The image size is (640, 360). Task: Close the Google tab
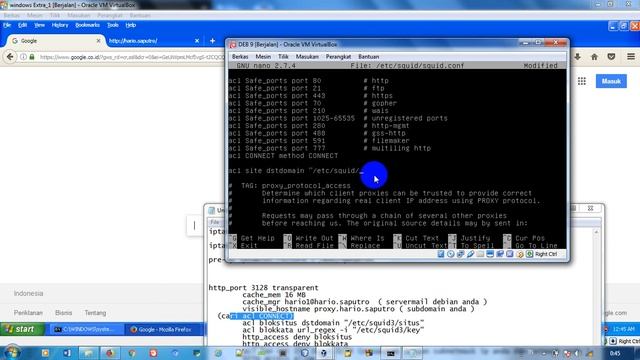click(x=98, y=41)
